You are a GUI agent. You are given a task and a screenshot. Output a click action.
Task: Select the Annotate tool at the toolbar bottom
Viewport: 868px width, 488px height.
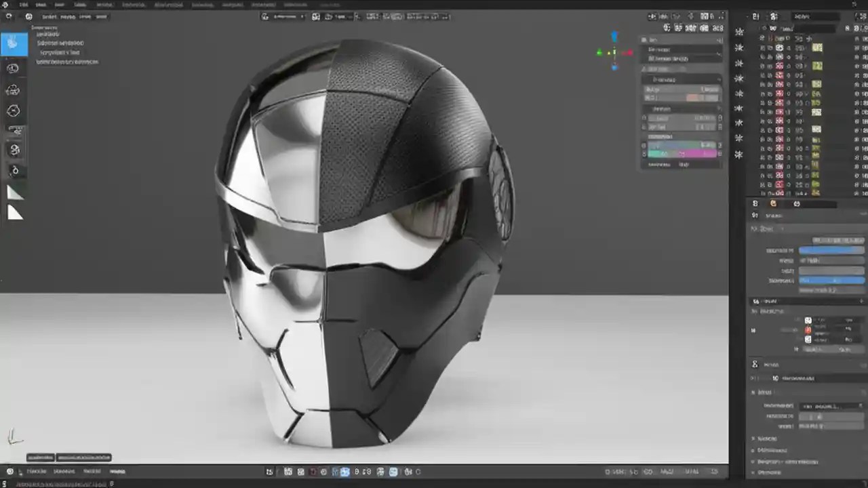(14, 150)
